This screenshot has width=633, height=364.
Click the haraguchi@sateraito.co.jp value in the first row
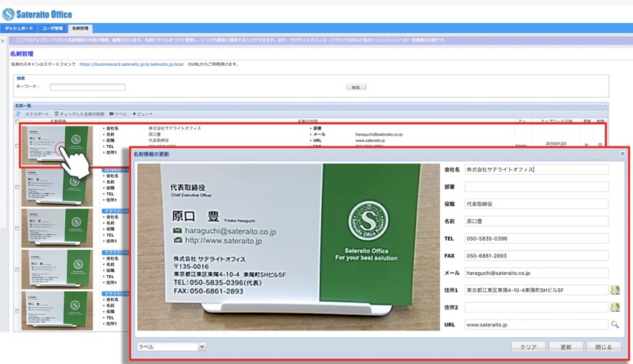point(379,134)
